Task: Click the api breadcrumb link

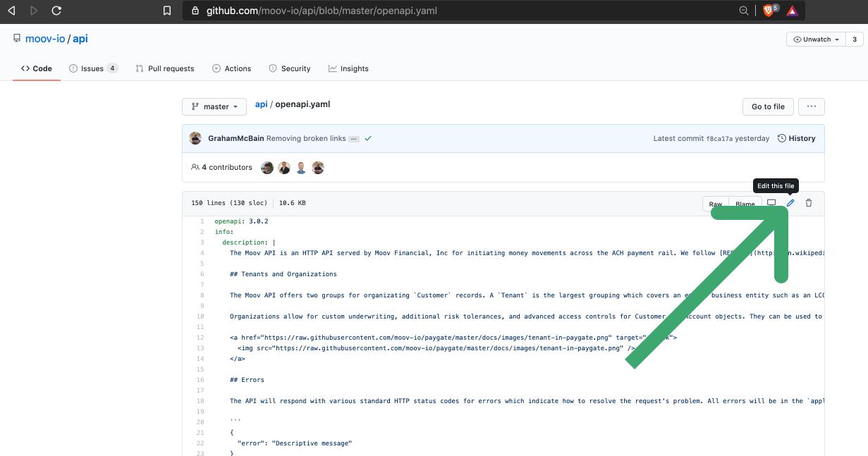Action: [x=261, y=104]
